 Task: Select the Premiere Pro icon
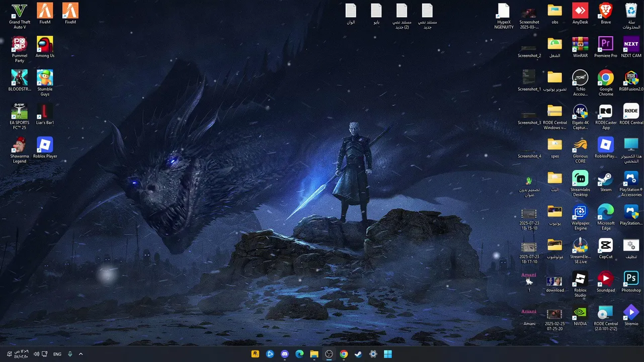click(x=606, y=47)
